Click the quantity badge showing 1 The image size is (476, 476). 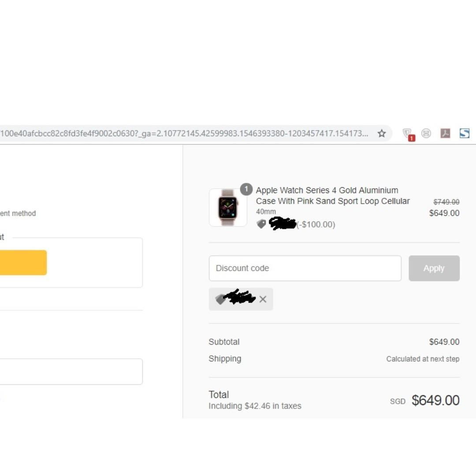[x=246, y=190]
